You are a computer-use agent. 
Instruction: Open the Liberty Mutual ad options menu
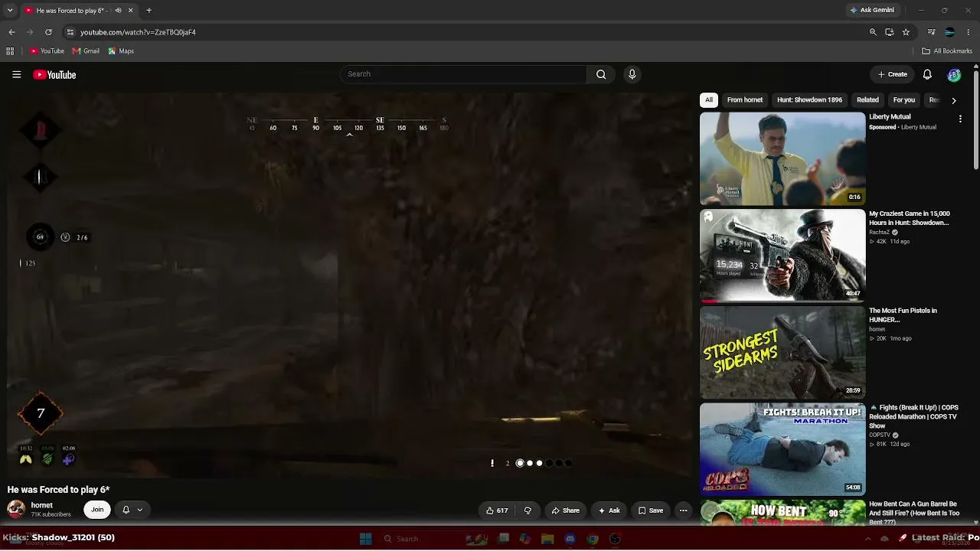tap(960, 119)
